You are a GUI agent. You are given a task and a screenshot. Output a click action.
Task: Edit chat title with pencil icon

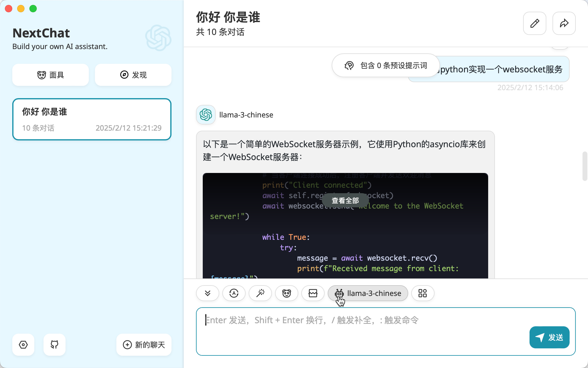click(535, 23)
